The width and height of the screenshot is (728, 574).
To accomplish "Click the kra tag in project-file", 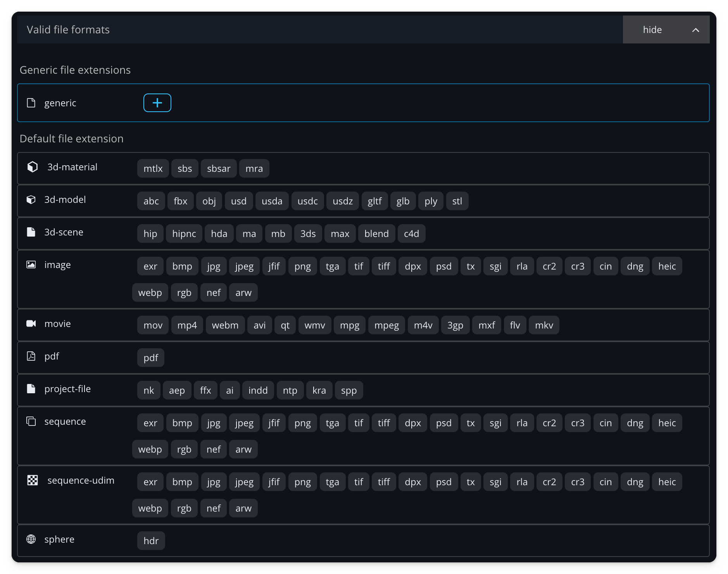I will point(319,390).
